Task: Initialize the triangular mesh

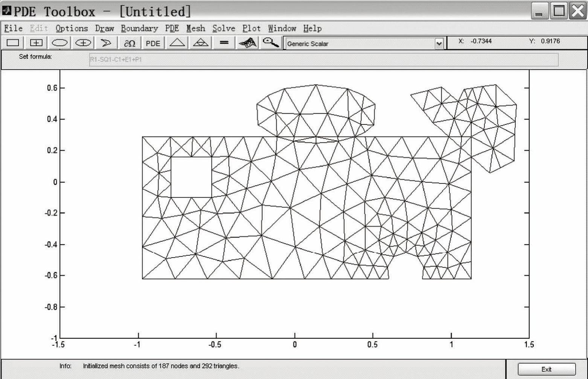Action: [x=177, y=43]
